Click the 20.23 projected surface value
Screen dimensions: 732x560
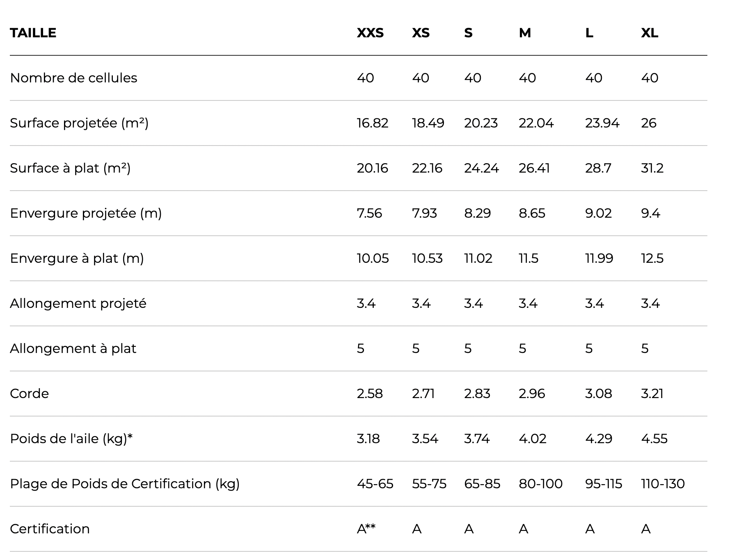481,123
